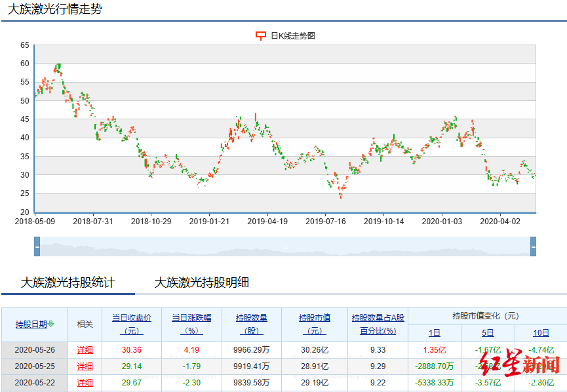Grab the right handle of chart range slider
Viewport: 567px width, 392px height.
pos(533,246)
